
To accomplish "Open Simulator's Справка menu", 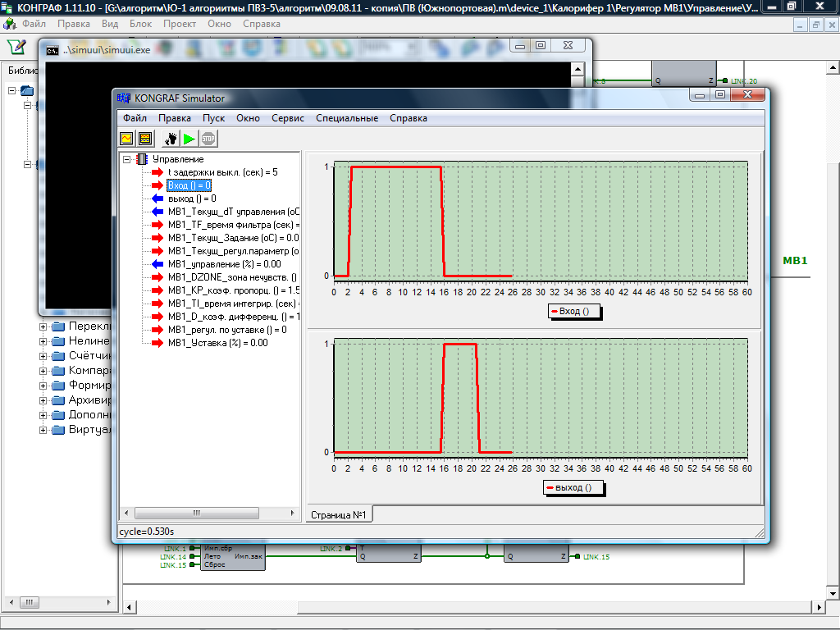I will [409, 118].
